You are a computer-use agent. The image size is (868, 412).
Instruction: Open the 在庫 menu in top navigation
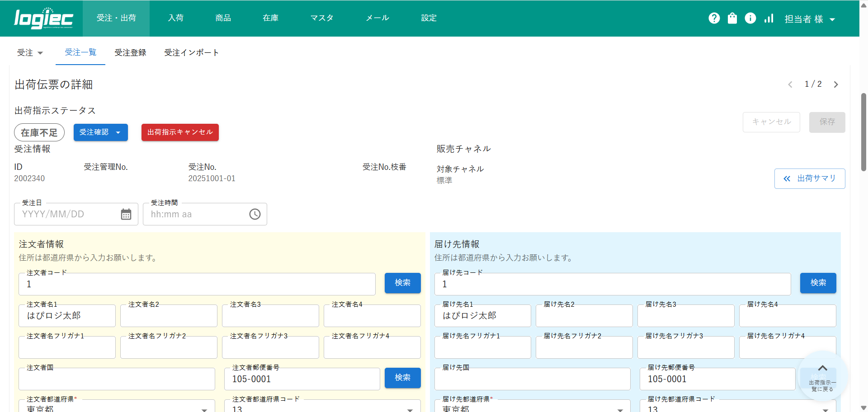pos(270,18)
